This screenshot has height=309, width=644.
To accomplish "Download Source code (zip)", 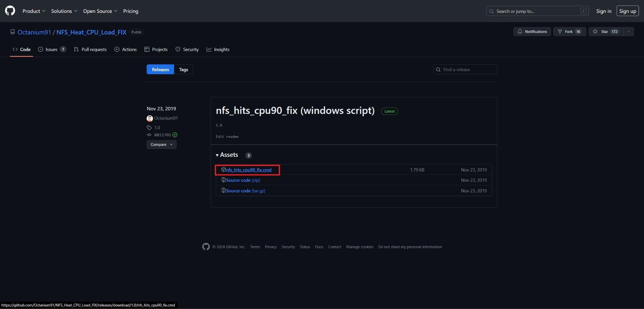I will pyautogui.click(x=243, y=180).
